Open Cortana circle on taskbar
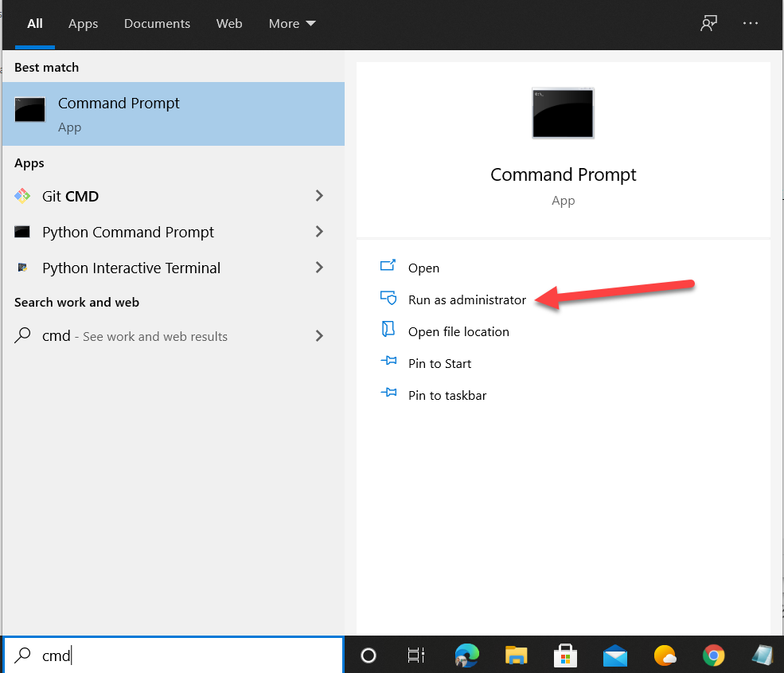 [369, 655]
